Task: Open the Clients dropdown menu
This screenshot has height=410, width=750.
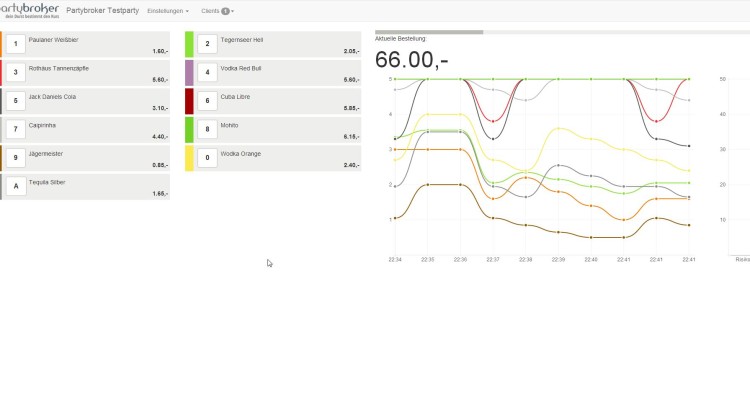Action: tap(218, 11)
